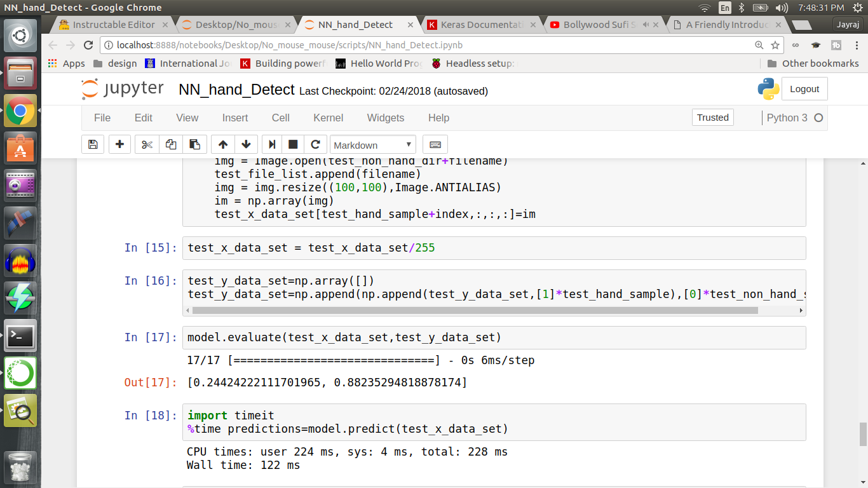Open the sound volume indicator
This screenshot has width=868, height=488.
point(783,8)
